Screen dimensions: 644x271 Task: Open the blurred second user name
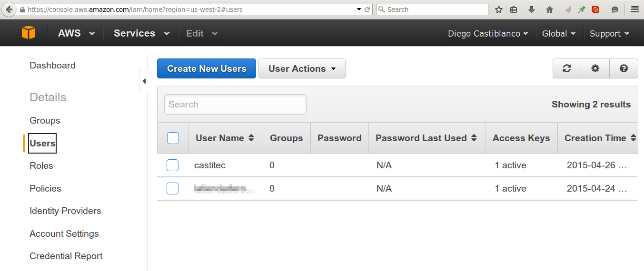pyautogui.click(x=224, y=189)
